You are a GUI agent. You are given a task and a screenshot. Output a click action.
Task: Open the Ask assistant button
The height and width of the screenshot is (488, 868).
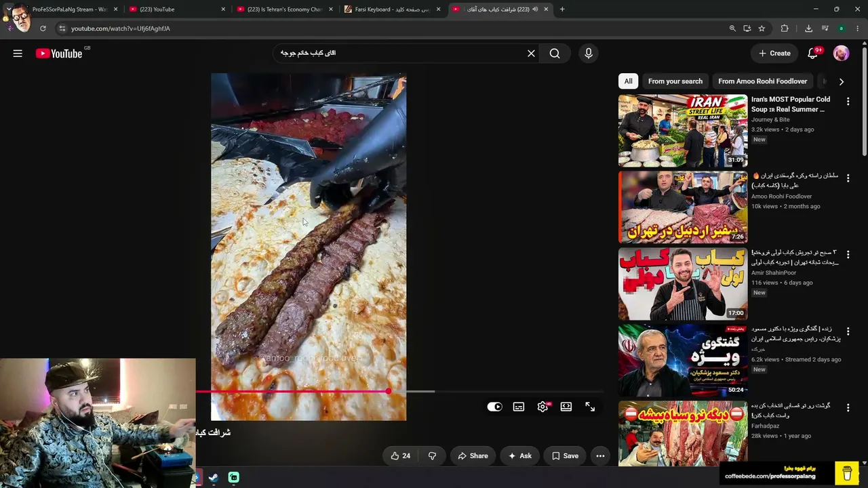520,456
